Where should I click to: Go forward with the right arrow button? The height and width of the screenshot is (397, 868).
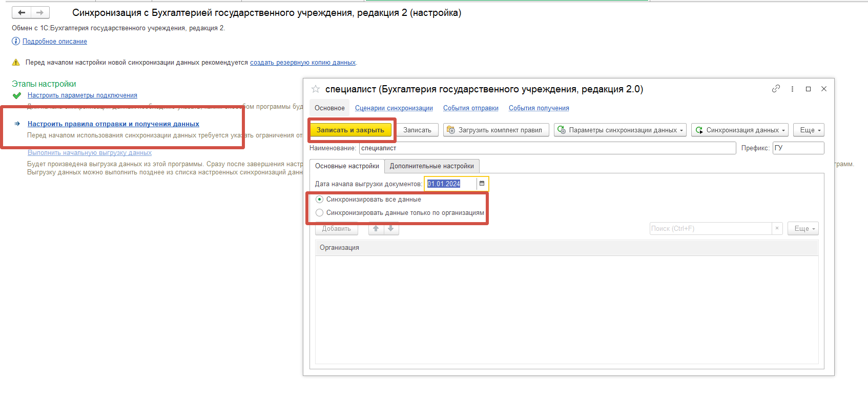click(x=40, y=12)
